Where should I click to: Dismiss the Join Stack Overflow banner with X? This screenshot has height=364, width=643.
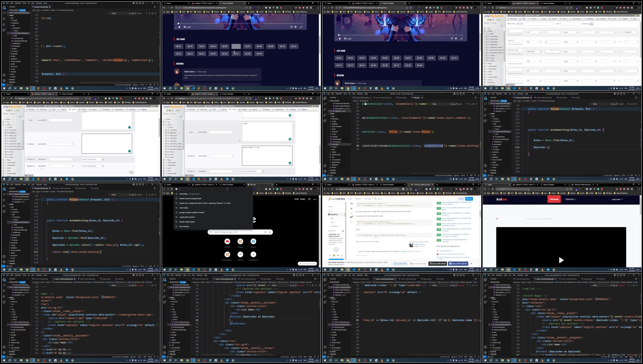click(x=471, y=264)
